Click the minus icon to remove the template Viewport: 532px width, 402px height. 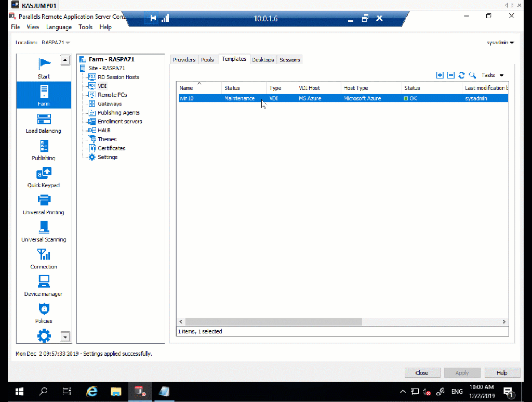point(450,75)
